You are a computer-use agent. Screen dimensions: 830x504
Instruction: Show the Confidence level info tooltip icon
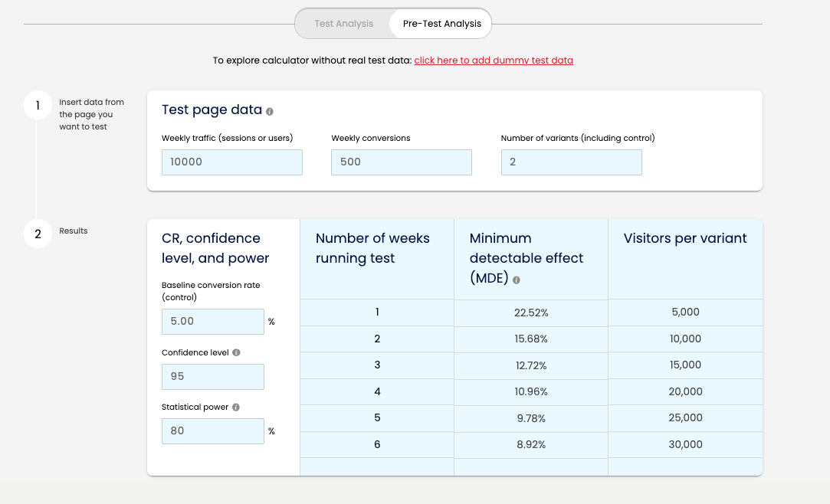(x=236, y=353)
